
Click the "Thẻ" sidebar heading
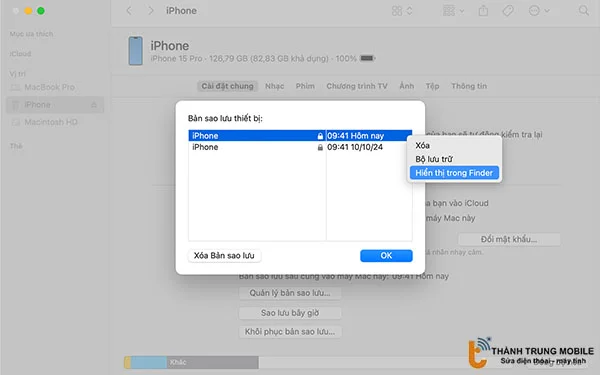pyautogui.click(x=16, y=146)
